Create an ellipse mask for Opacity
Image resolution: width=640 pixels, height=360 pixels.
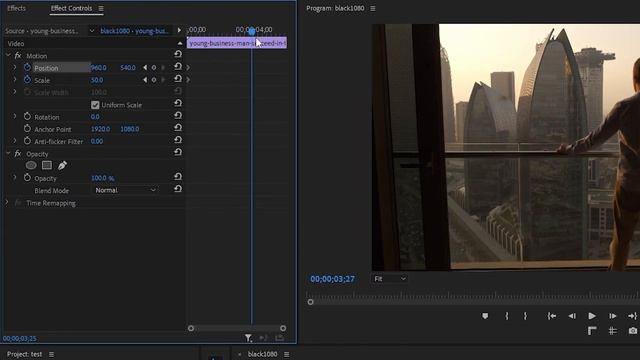[31, 165]
